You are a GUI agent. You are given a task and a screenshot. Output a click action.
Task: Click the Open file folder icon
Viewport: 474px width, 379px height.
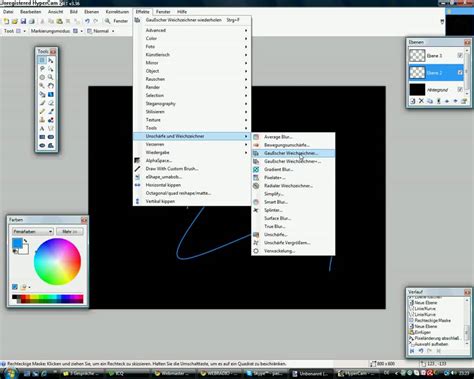pyautogui.click(x=15, y=21)
